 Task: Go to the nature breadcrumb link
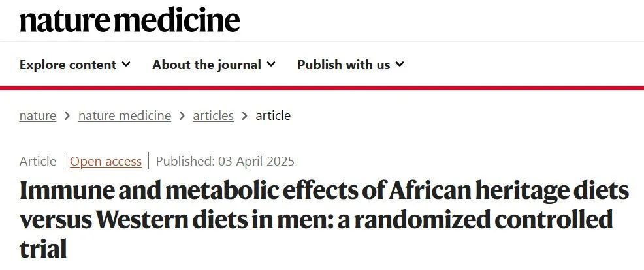click(x=38, y=116)
